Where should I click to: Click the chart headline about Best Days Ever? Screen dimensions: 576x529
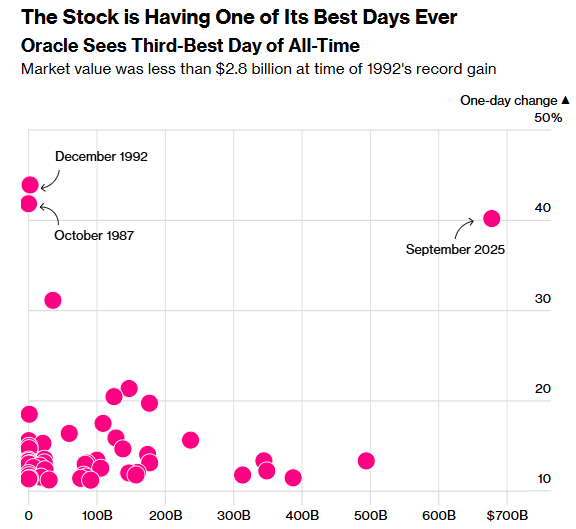[239, 17]
